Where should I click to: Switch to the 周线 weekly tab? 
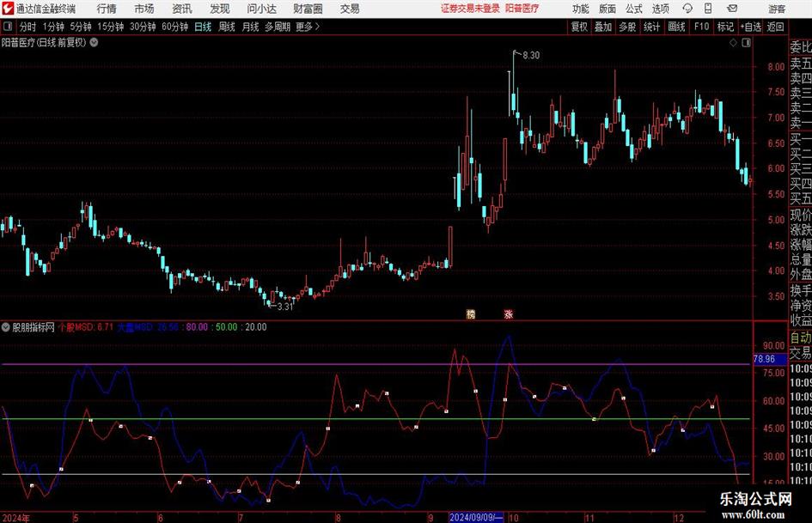226,27
